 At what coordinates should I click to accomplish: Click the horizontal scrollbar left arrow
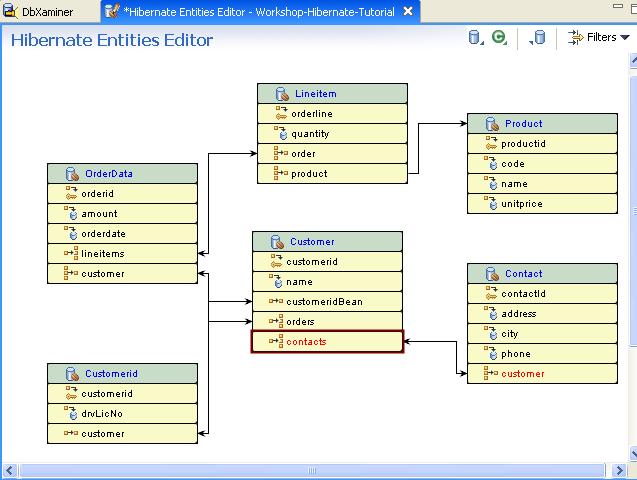[x=10, y=471]
